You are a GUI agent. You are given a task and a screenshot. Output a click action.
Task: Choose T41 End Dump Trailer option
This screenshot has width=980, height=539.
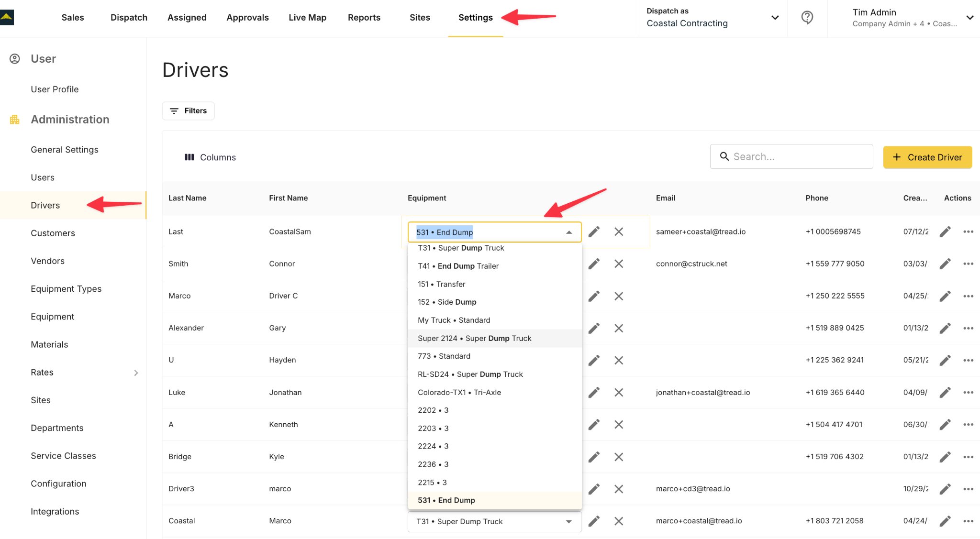(x=495, y=266)
